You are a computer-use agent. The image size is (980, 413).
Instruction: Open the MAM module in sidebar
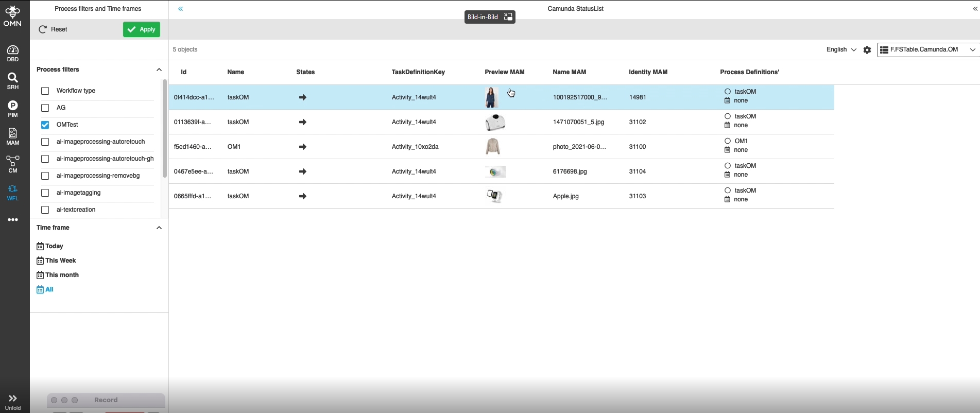(x=13, y=136)
